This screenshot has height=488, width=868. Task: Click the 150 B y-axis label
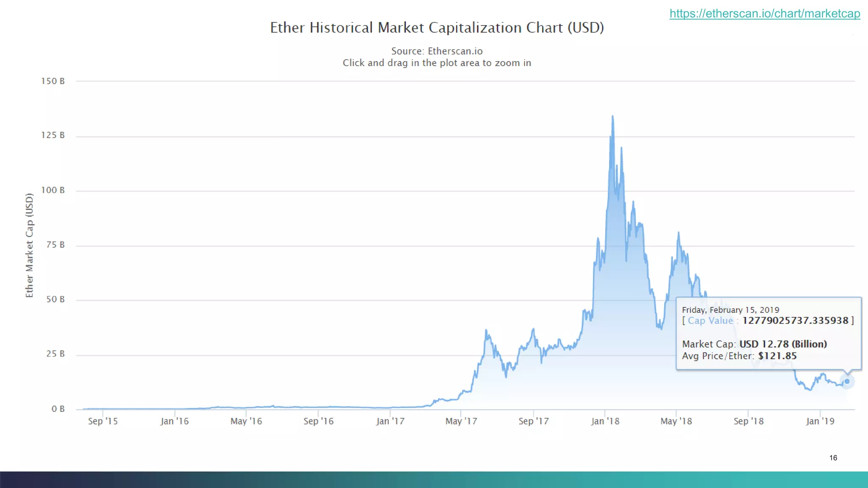(x=53, y=81)
